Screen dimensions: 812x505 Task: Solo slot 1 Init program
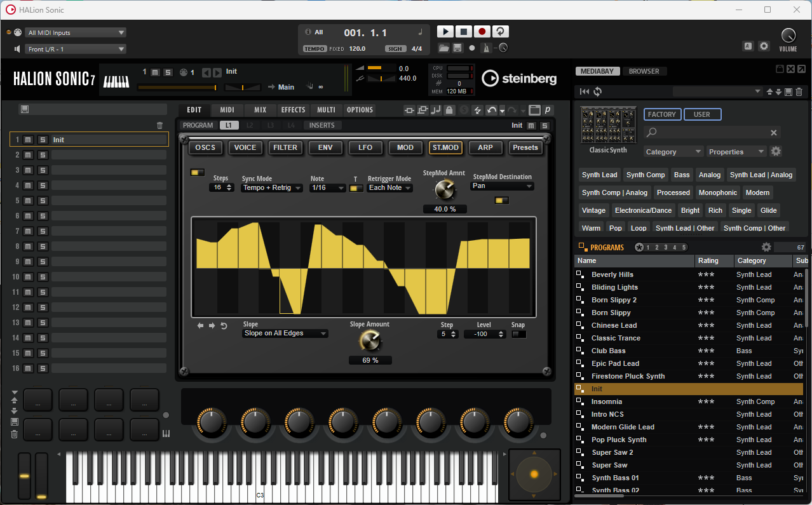(x=43, y=140)
